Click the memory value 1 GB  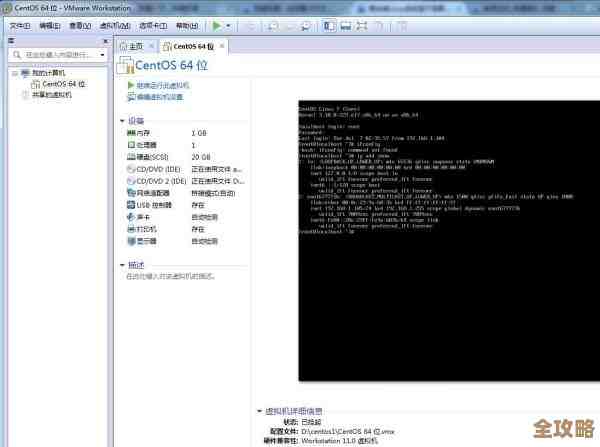coord(199,133)
